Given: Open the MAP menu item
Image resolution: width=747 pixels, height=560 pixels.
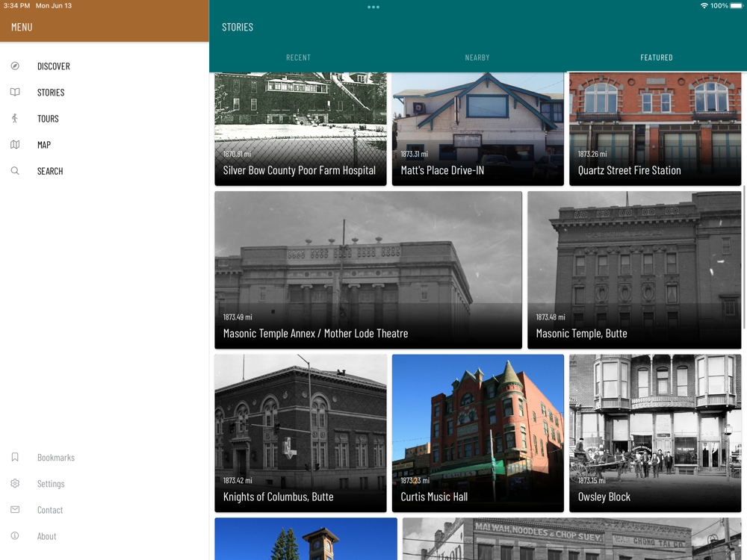Looking at the screenshot, I should 44,145.
